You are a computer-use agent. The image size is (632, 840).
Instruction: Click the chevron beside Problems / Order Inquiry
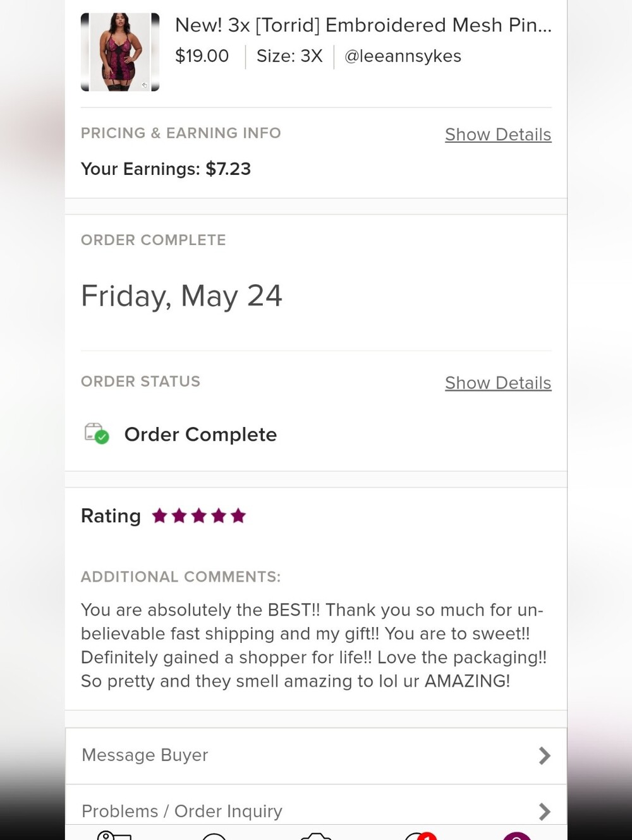pyautogui.click(x=544, y=811)
